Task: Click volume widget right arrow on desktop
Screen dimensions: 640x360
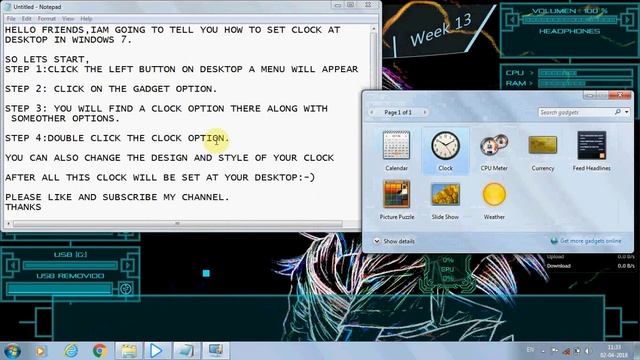Action: 628,19
